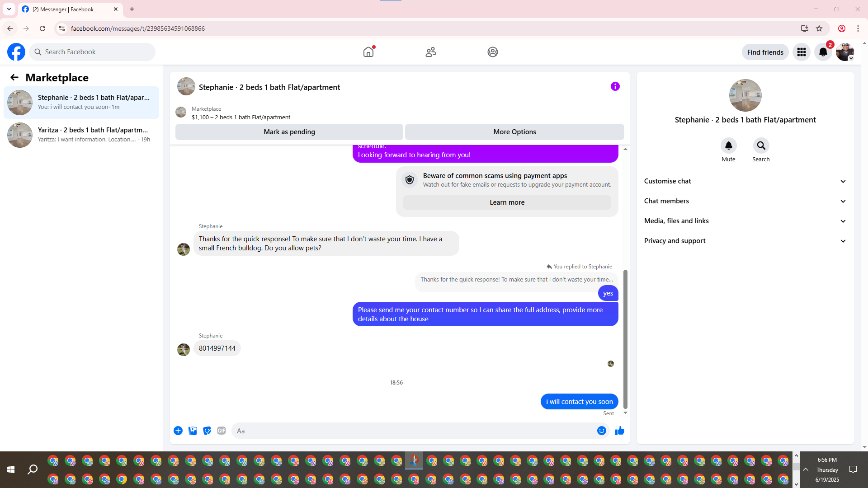Open Windows taskbar search
Screen dimensions: 868x488
click(x=33, y=470)
